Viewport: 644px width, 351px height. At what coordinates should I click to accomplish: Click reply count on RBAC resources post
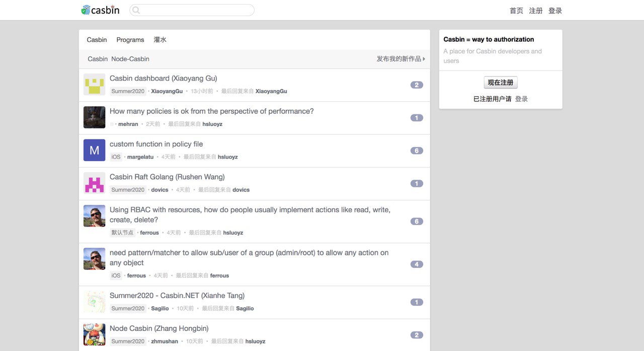(417, 222)
